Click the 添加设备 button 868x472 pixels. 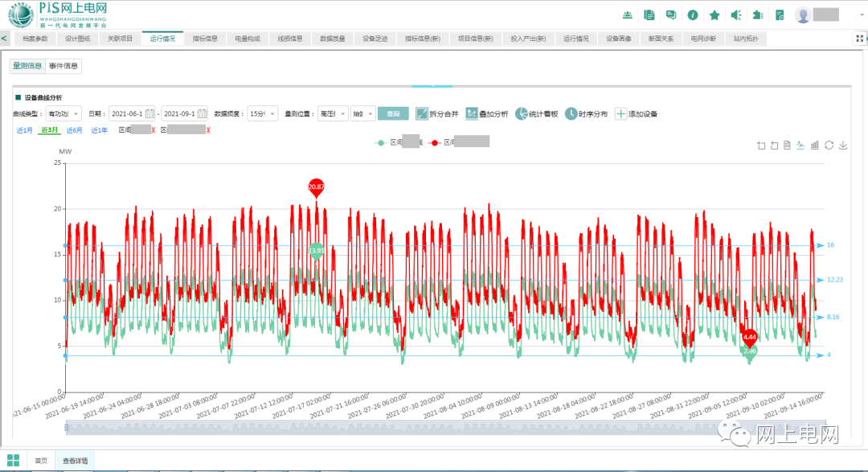coord(637,113)
